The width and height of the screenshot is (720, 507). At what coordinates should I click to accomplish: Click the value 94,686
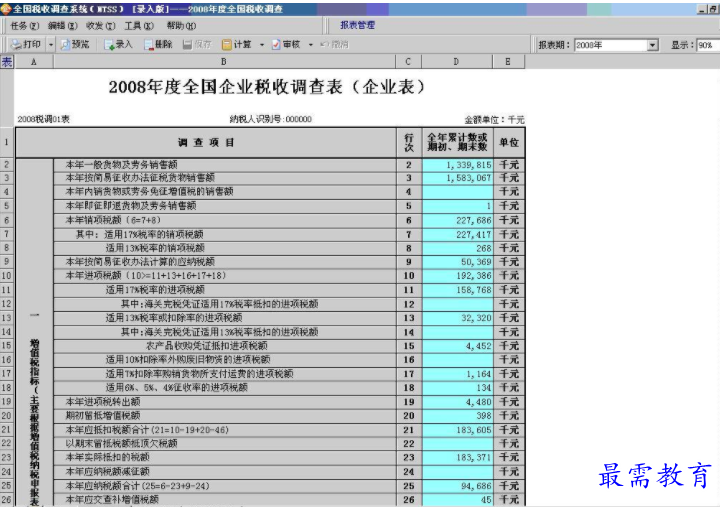pyautogui.click(x=476, y=486)
